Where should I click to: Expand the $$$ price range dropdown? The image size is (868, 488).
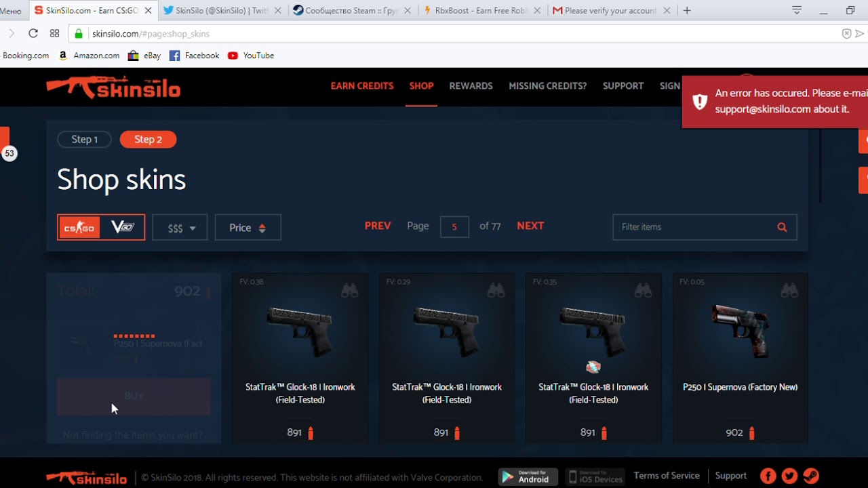pyautogui.click(x=180, y=228)
